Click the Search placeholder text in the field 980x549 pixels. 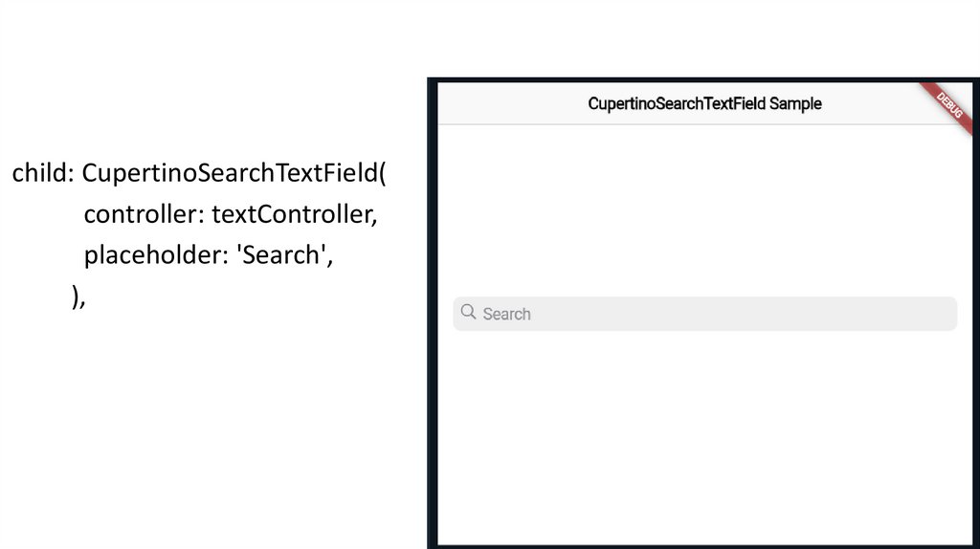pyautogui.click(x=506, y=314)
